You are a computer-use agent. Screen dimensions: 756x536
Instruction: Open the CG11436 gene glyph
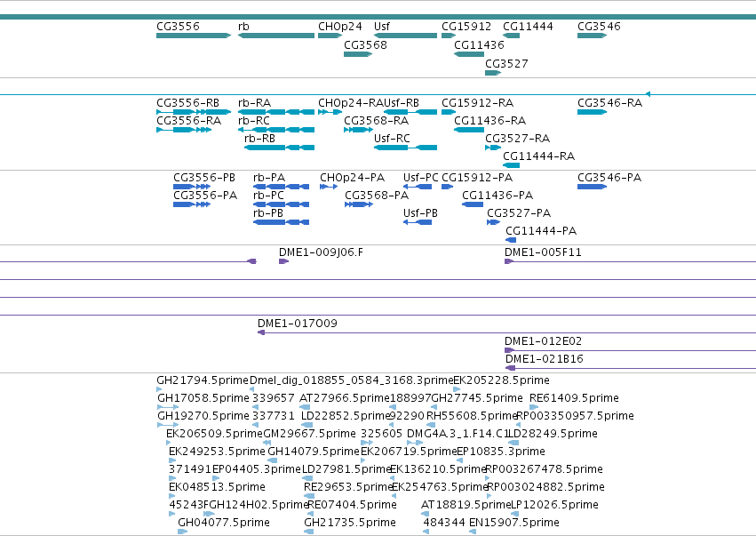[x=469, y=54]
